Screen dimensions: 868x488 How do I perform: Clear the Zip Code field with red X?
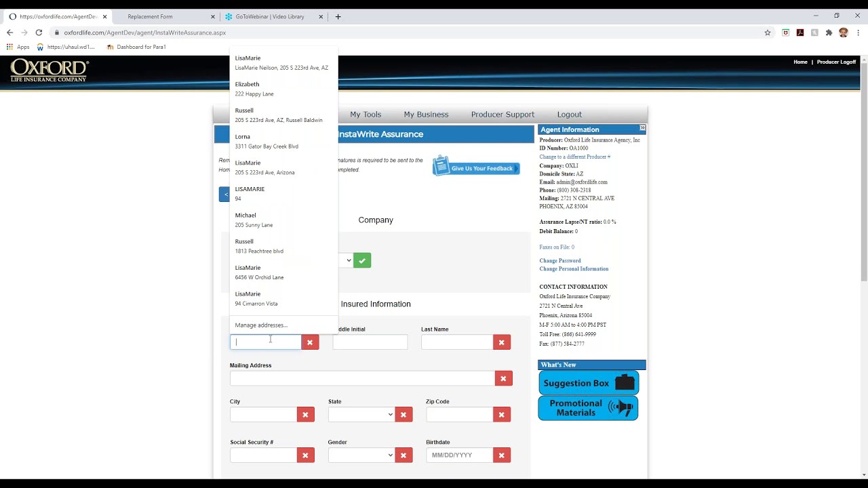click(502, 414)
